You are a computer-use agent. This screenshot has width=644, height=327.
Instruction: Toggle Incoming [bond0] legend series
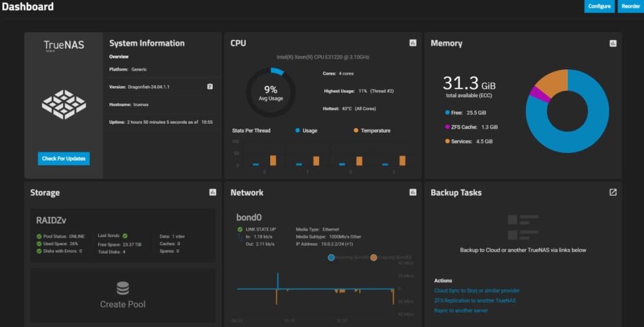(x=331, y=258)
